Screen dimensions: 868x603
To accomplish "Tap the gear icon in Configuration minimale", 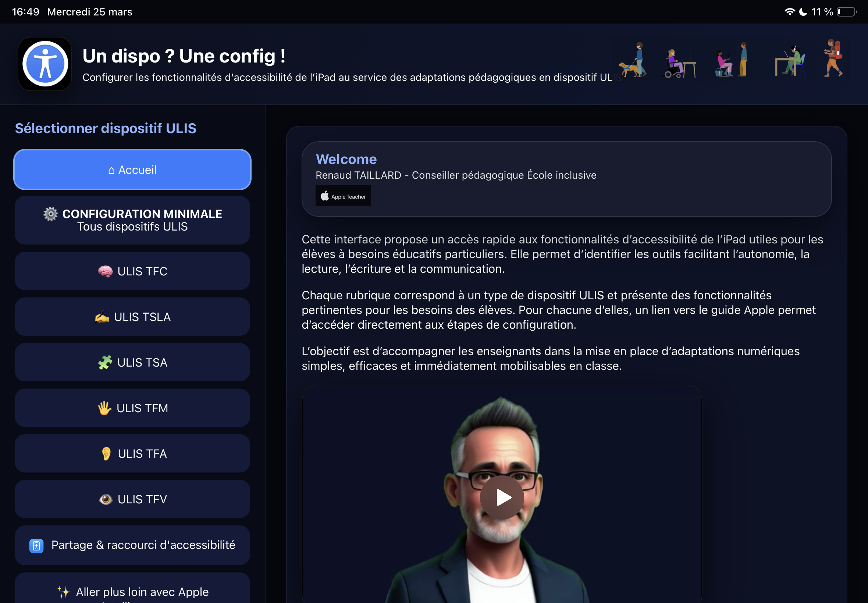I will (x=50, y=214).
